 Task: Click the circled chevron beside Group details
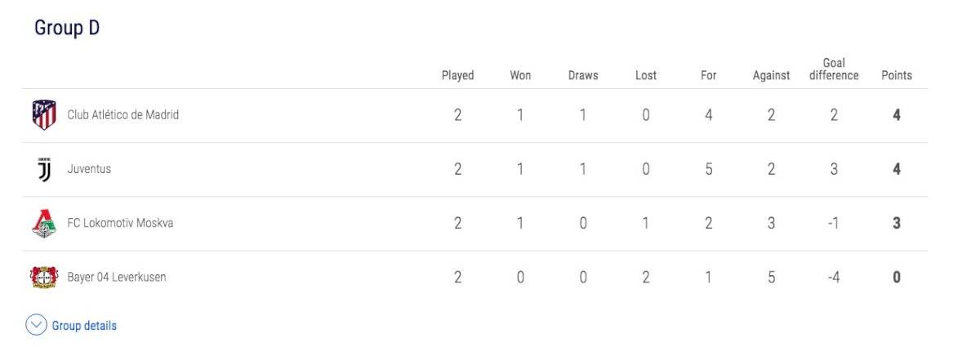pyautogui.click(x=37, y=326)
